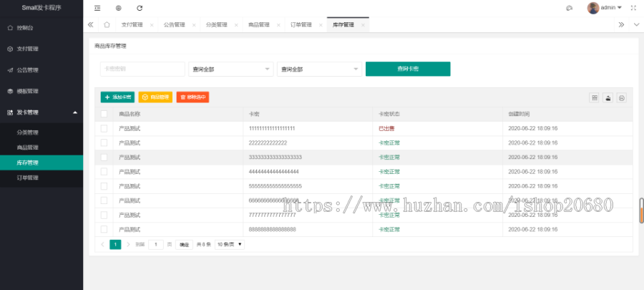
Task: Check the row with card 8888888888888888
Action: 104,229
